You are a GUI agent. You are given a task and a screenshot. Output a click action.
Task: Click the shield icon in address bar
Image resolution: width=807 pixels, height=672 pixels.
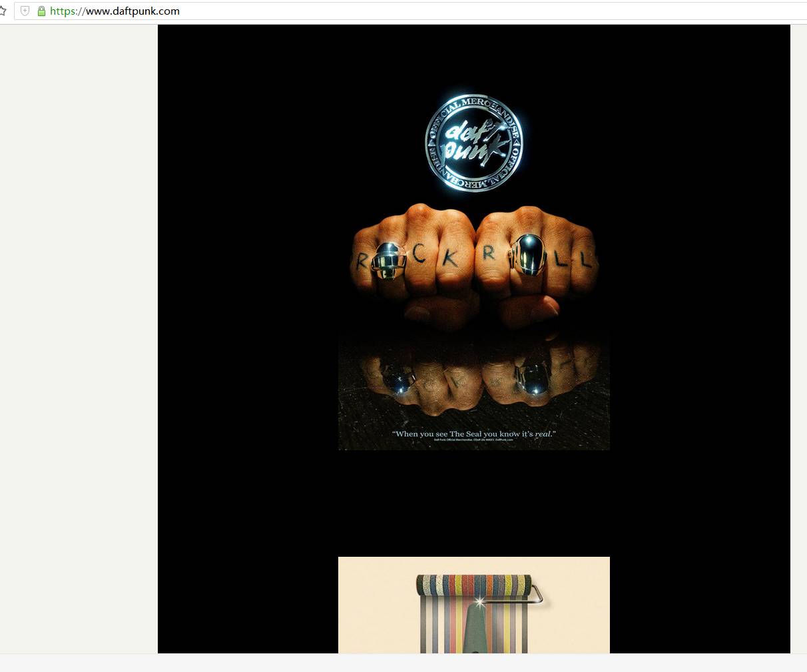(25, 11)
